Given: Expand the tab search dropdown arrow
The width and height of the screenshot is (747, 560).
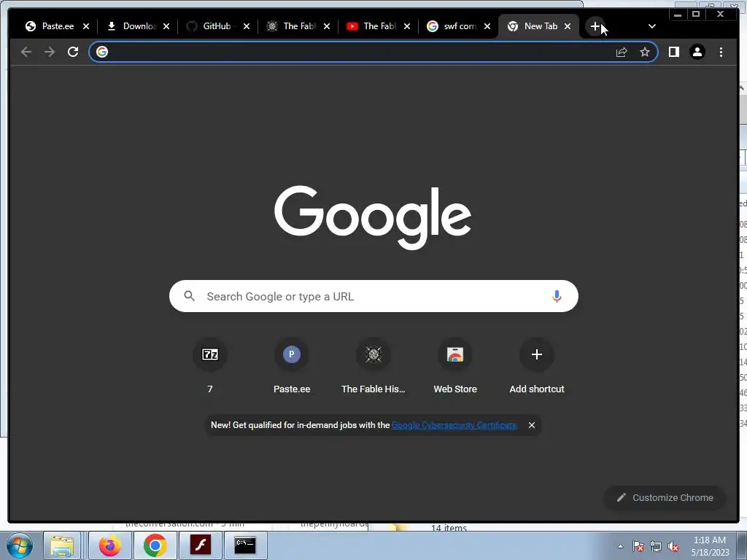Looking at the screenshot, I should click(x=651, y=26).
